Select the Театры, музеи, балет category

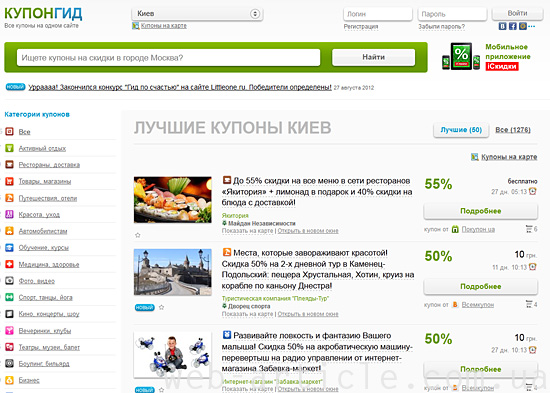[49, 347]
